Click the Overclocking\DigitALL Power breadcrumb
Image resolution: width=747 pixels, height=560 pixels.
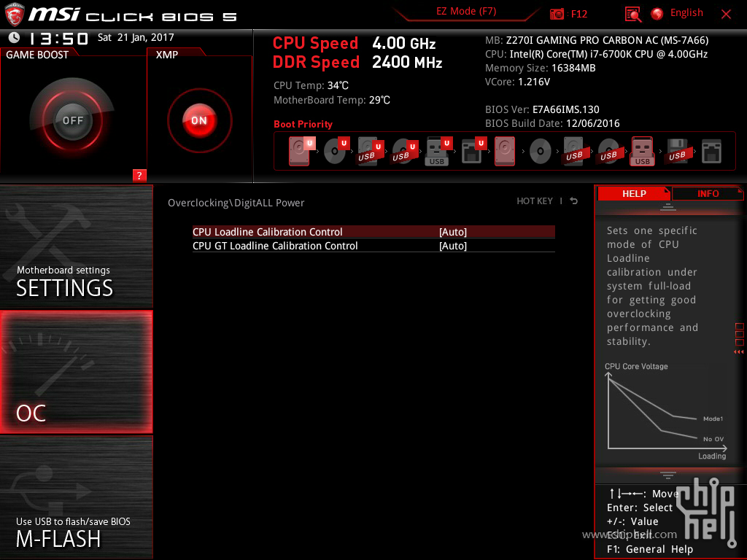point(236,203)
